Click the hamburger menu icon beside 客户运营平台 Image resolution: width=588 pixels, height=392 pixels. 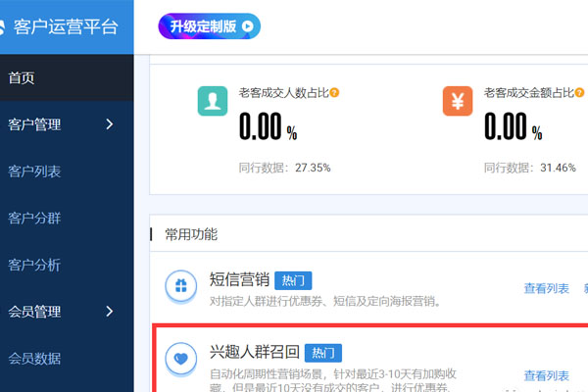[4, 26]
